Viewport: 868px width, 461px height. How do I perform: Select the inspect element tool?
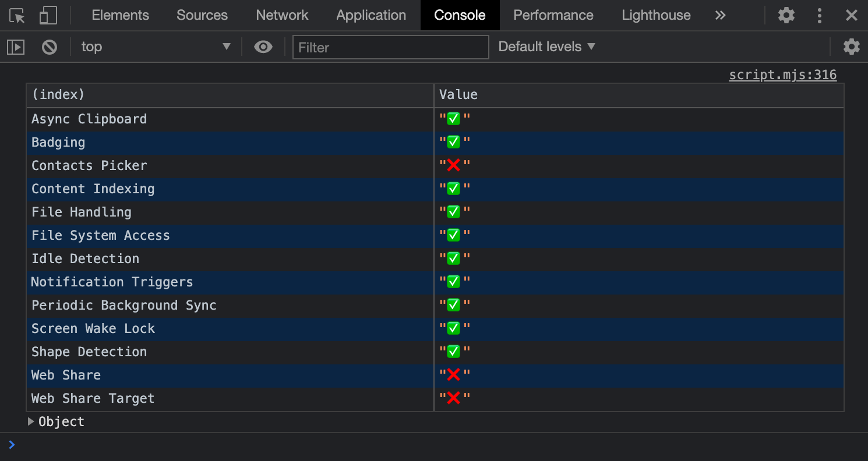[16, 15]
